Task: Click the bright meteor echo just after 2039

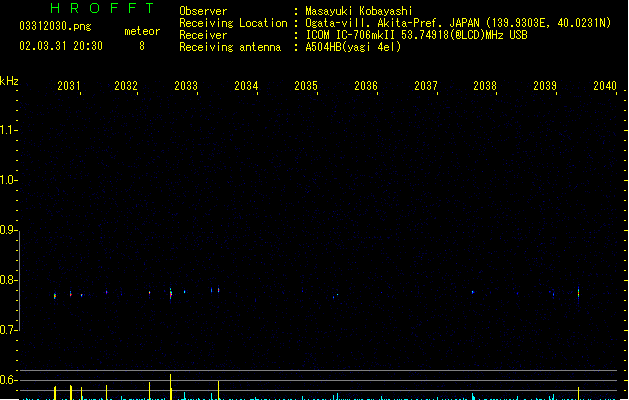Action: (578, 294)
